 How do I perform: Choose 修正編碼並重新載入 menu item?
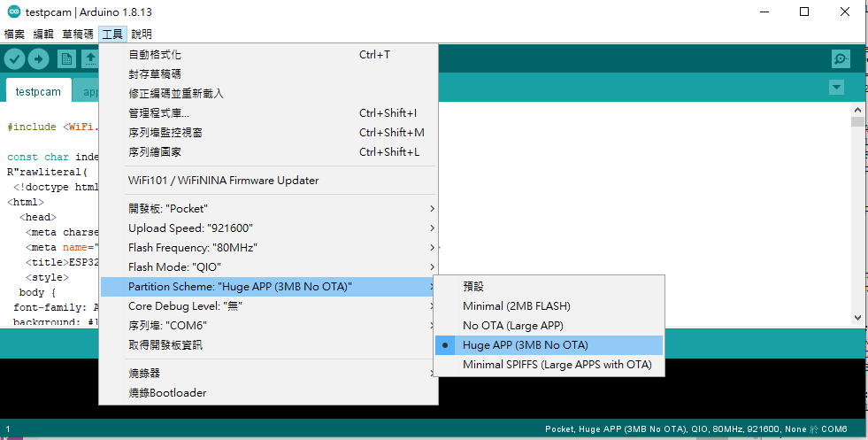[x=268, y=94]
